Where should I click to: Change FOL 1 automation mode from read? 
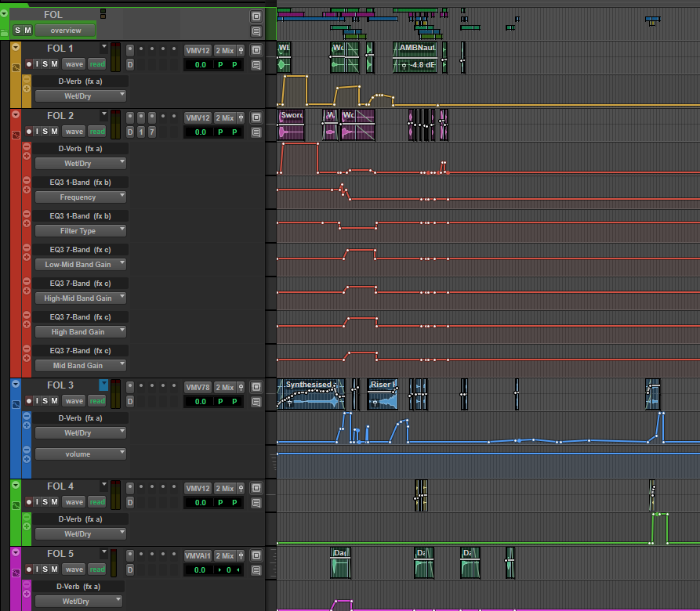tap(97, 64)
